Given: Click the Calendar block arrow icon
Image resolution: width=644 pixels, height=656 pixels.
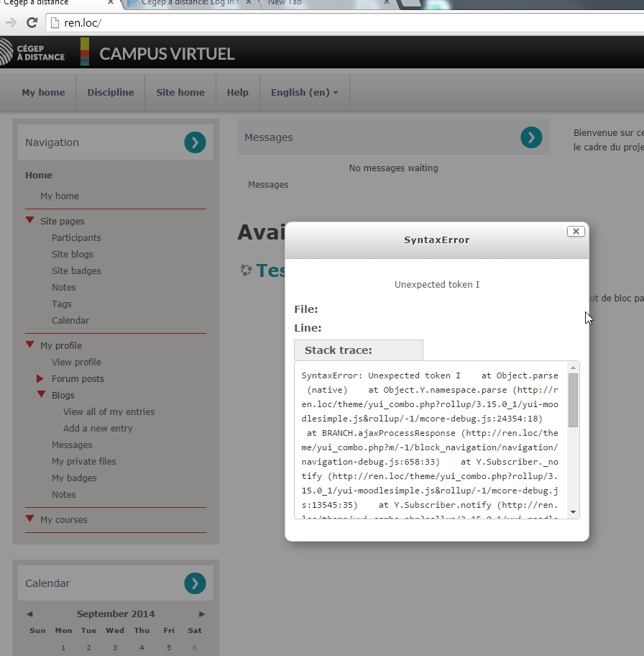Looking at the screenshot, I should point(195,583).
